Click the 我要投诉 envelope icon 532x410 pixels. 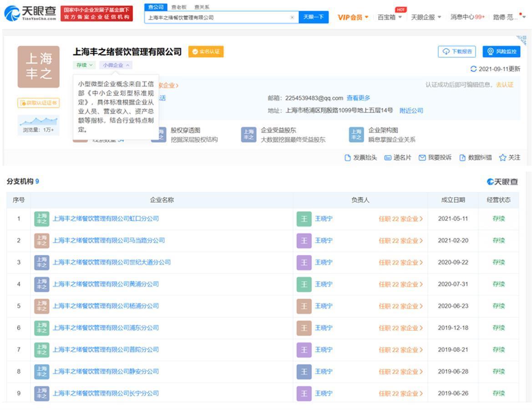422,158
